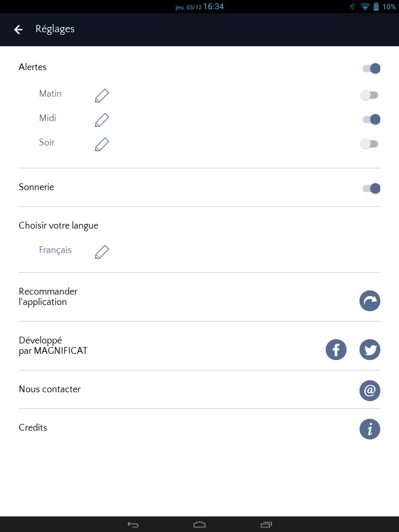399x532 pixels.
Task: Share the app via Recommander arrow icon
Action: click(370, 301)
